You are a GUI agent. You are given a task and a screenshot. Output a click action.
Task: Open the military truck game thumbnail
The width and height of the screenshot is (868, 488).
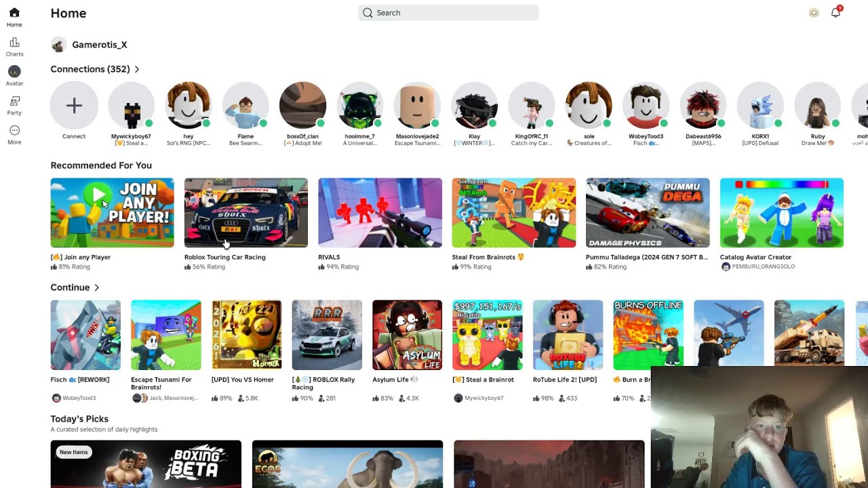809,334
